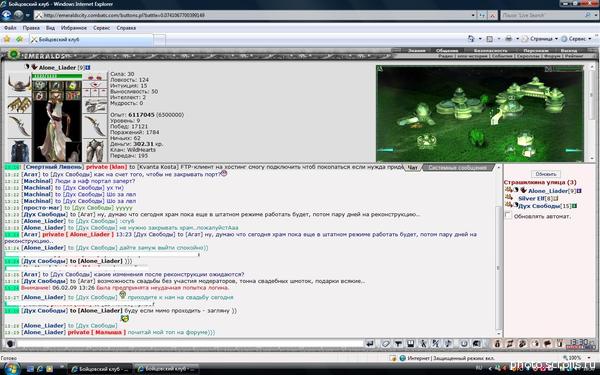The height and width of the screenshot is (375, 600).
Task: Switch to the Чат tab
Action: pos(412,168)
